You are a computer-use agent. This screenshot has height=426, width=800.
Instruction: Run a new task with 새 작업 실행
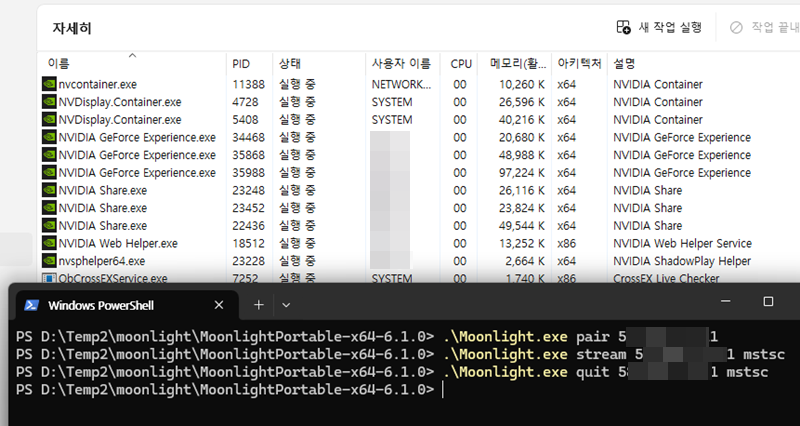click(x=659, y=27)
